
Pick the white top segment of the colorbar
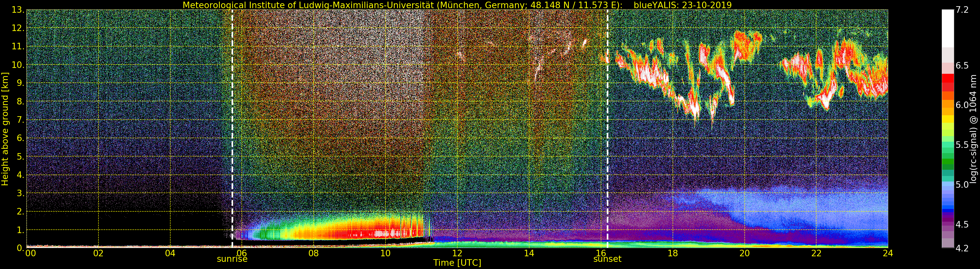click(x=948, y=28)
